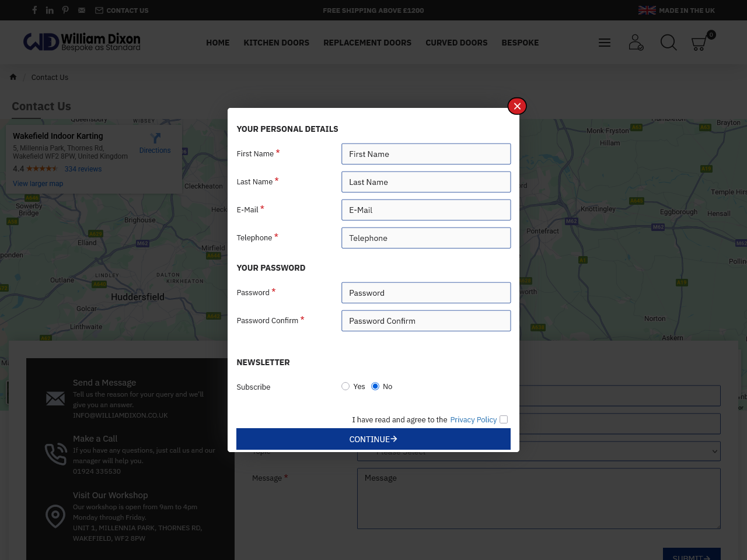The height and width of the screenshot is (560, 747).
Task: Click the Facebook icon in top bar
Action: 34,10
